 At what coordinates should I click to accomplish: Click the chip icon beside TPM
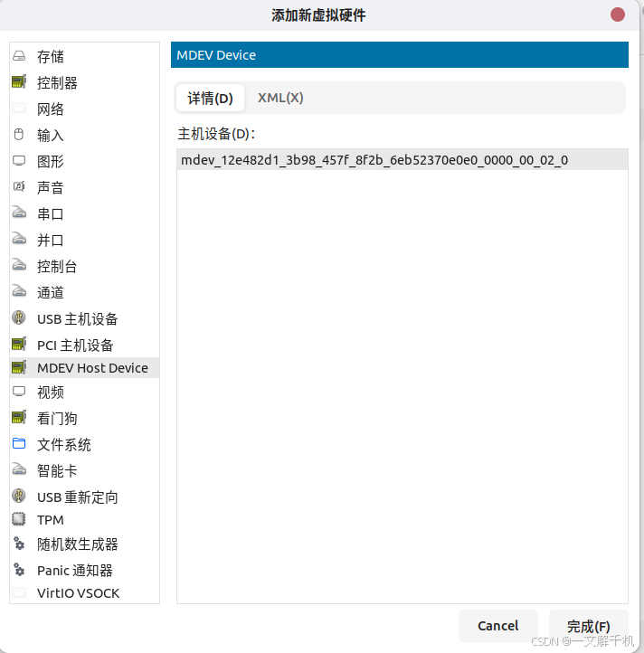click(19, 519)
